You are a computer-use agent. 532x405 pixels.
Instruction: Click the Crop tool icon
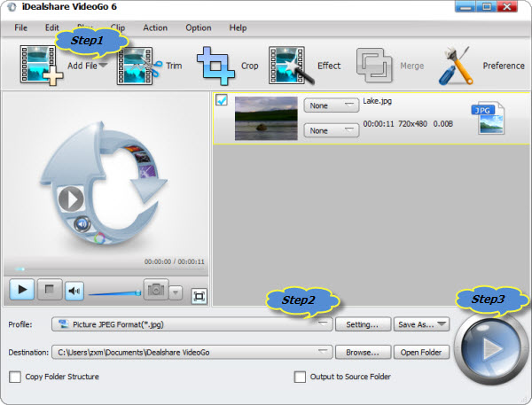click(215, 66)
